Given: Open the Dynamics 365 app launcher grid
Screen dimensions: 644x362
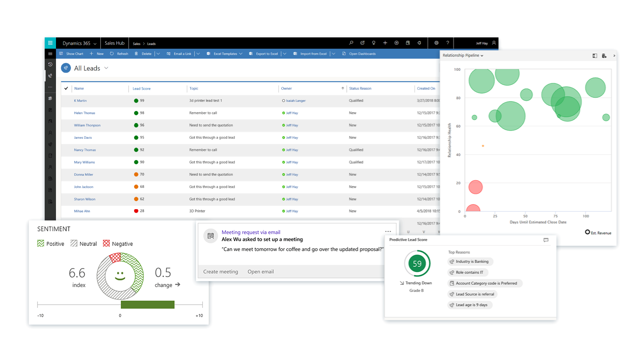Looking at the screenshot, I should 50,43.
